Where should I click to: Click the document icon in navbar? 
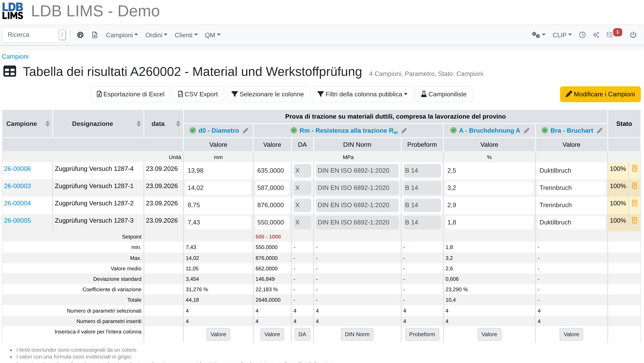95,35
